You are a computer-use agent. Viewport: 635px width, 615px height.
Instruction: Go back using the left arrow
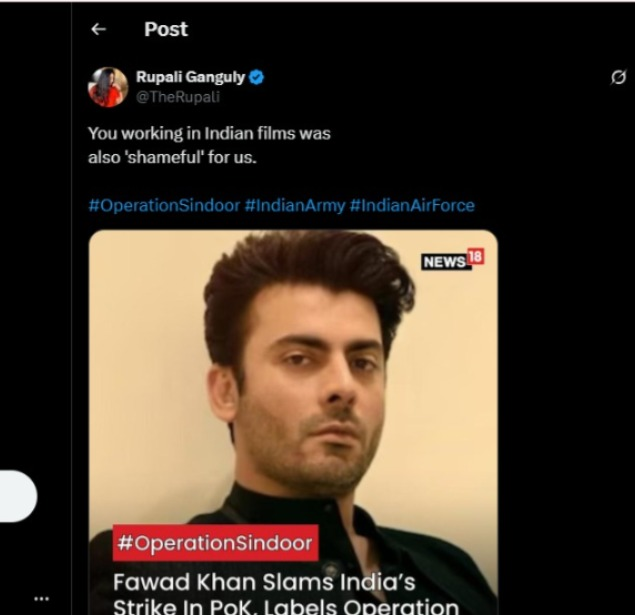[x=98, y=30]
